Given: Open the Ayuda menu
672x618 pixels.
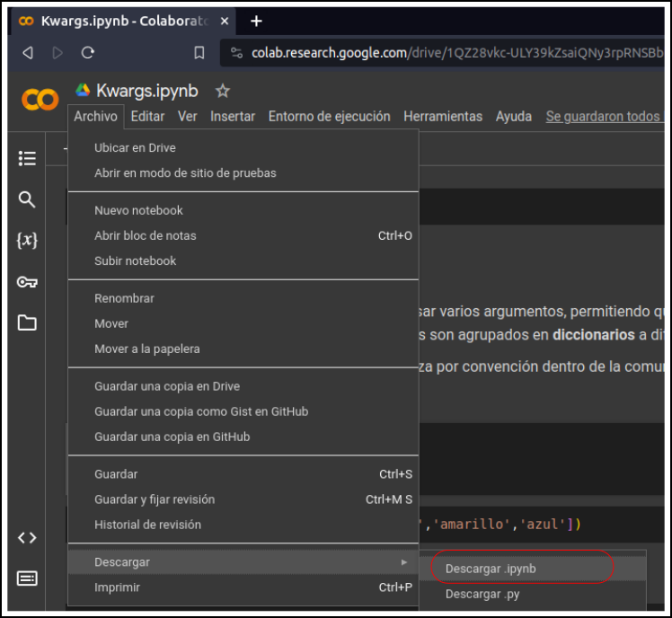Looking at the screenshot, I should pos(513,116).
